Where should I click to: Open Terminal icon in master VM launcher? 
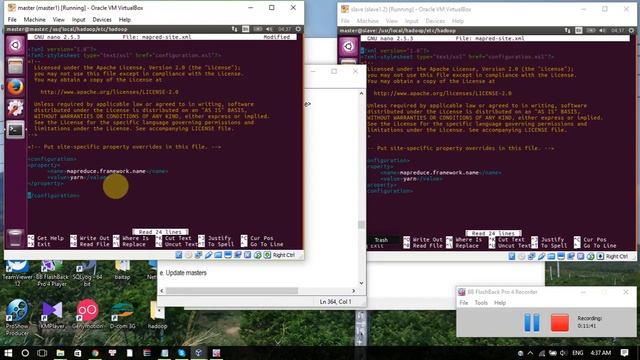pyautogui.click(x=16, y=130)
